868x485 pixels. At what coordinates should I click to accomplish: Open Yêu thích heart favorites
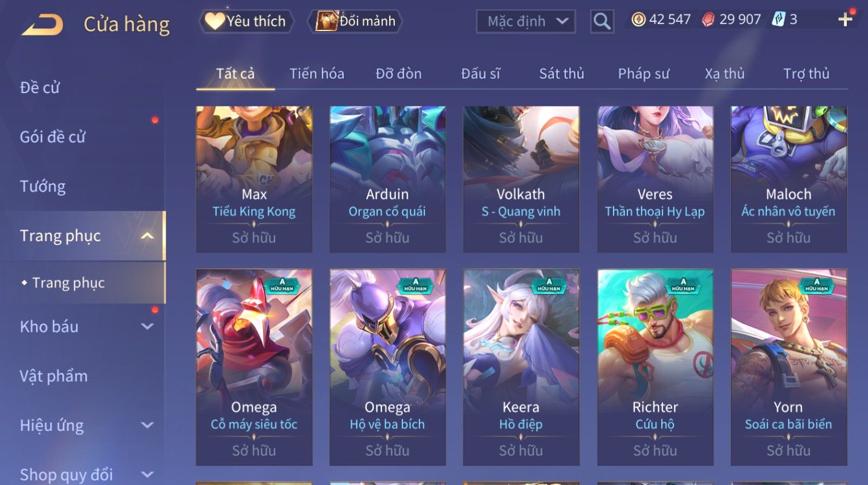(246, 21)
